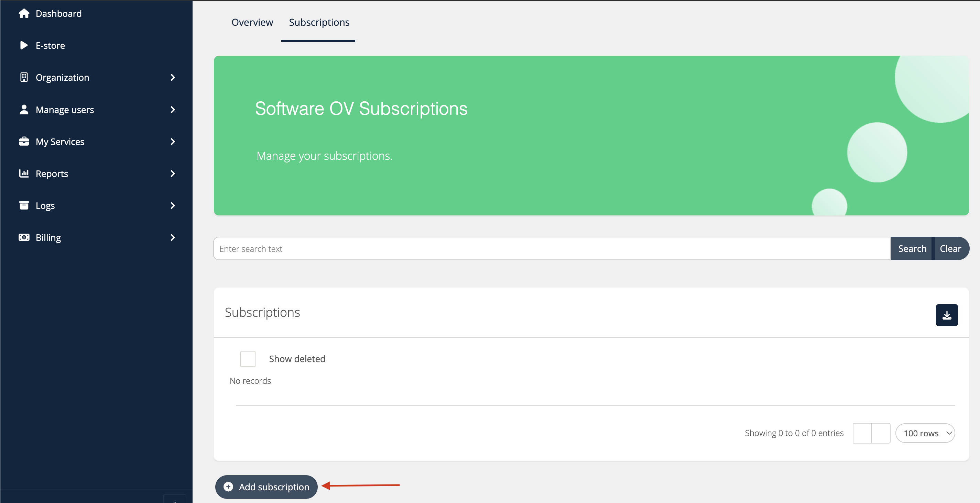Click the E-store play icon

point(24,46)
